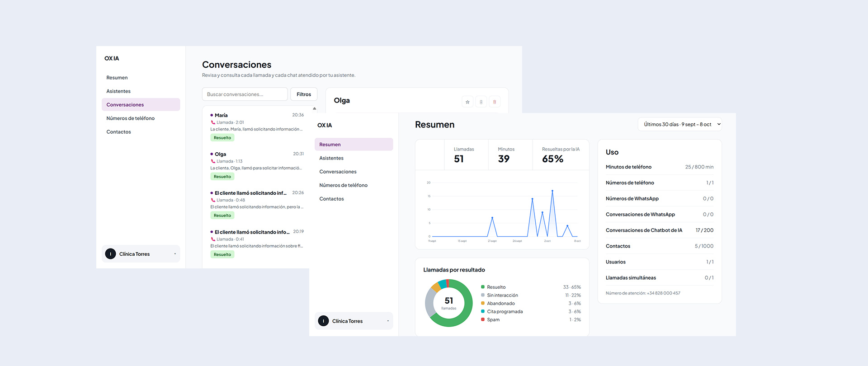Click the green Resuelto legend swatch
The height and width of the screenshot is (366, 868).
(x=483, y=287)
